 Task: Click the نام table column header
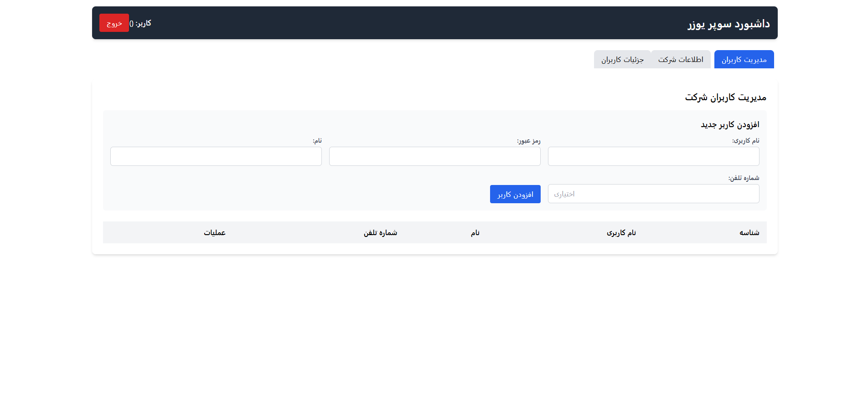click(475, 232)
